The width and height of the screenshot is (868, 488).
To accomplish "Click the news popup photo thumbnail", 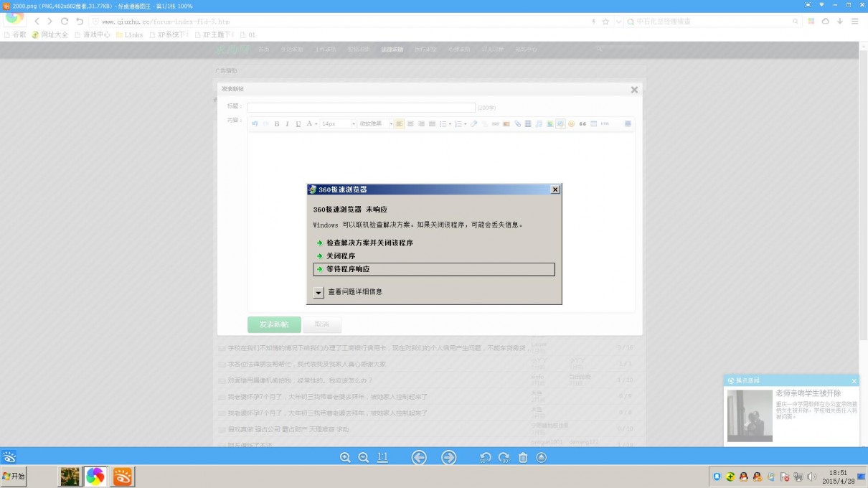I will point(750,416).
